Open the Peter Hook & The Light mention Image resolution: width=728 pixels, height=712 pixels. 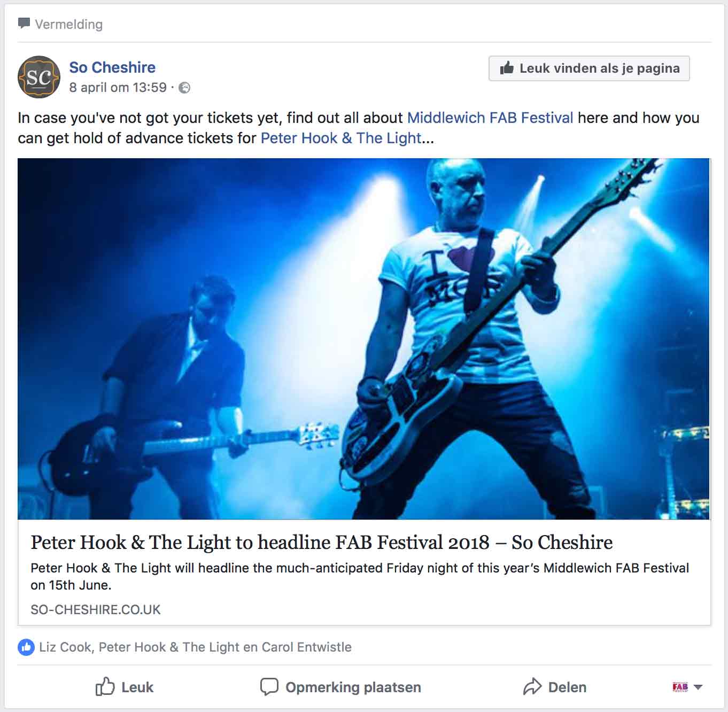[x=341, y=138]
